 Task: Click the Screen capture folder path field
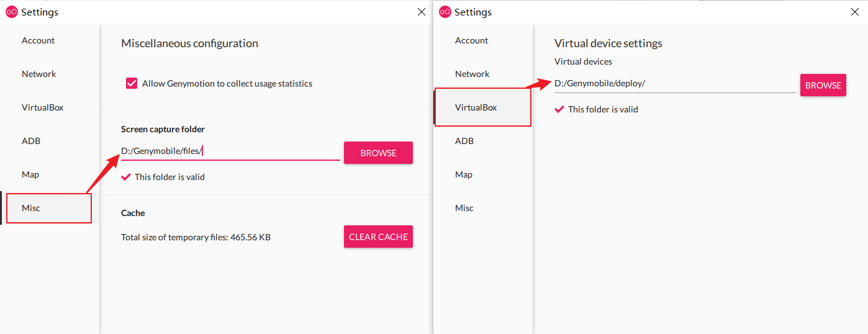(x=230, y=151)
